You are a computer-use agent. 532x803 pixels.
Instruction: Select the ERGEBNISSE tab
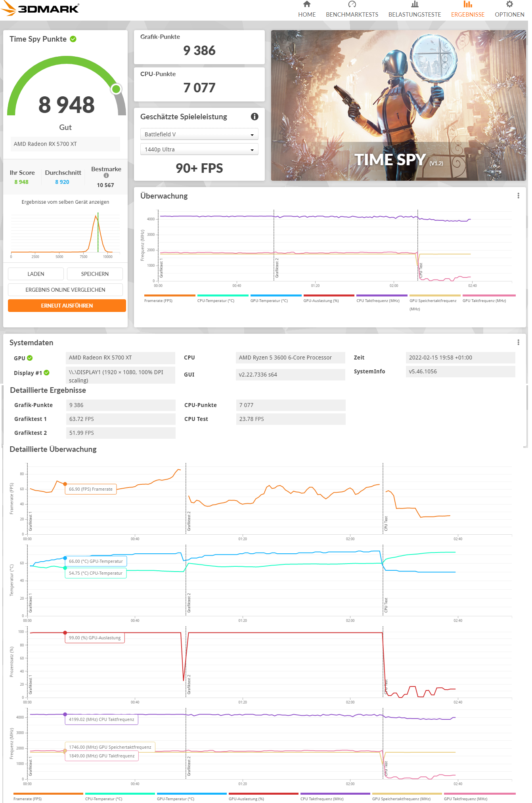click(x=468, y=15)
